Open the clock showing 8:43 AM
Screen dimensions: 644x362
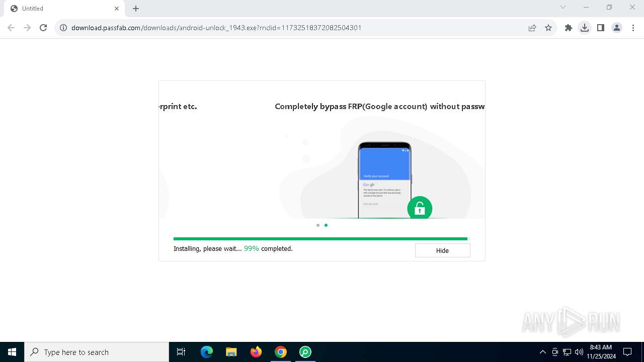(x=601, y=352)
